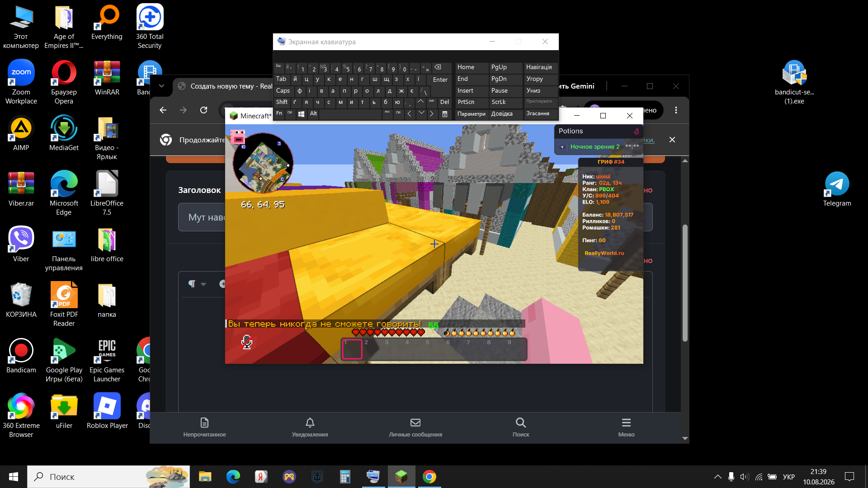Switch to Minecraft on the taskbar

tap(401, 477)
